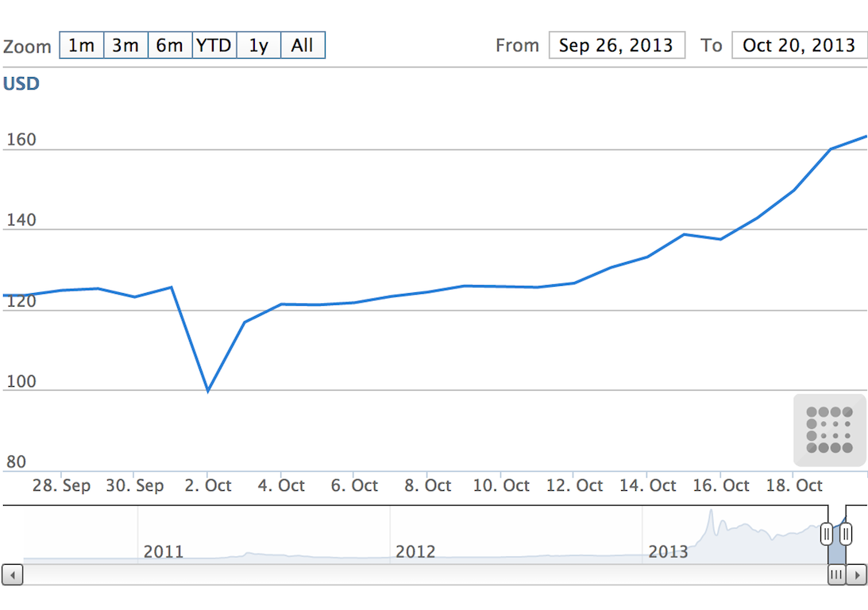Click the dotted grid icon on the chart
Viewport: 868px width, 610px height.
tap(829, 430)
